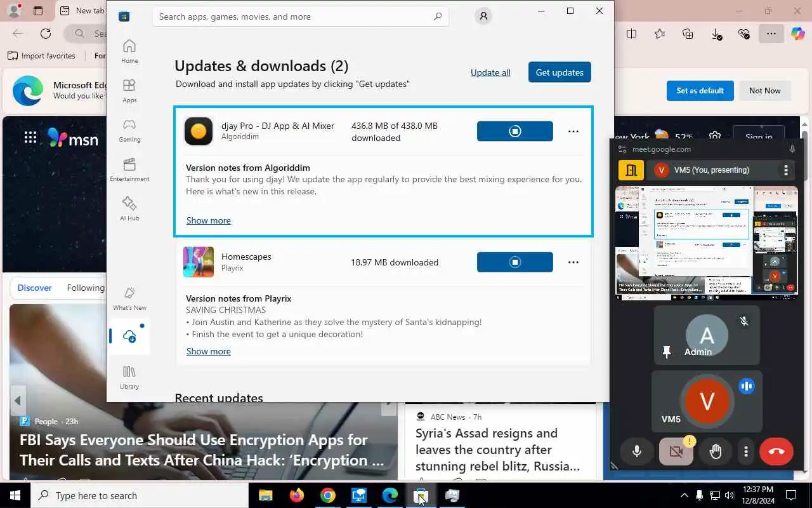Open What's New in Store sidebar
The image size is (812, 508).
pyautogui.click(x=129, y=298)
